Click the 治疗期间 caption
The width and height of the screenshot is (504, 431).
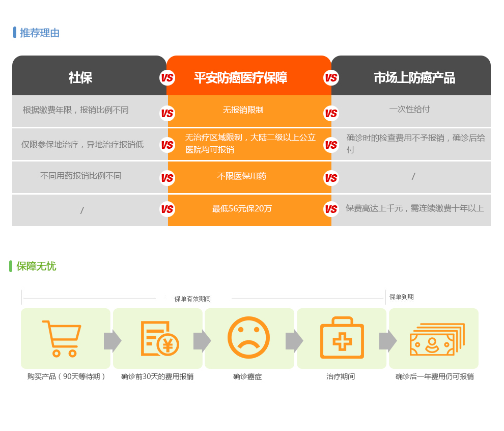pyautogui.click(x=341, y=376)
